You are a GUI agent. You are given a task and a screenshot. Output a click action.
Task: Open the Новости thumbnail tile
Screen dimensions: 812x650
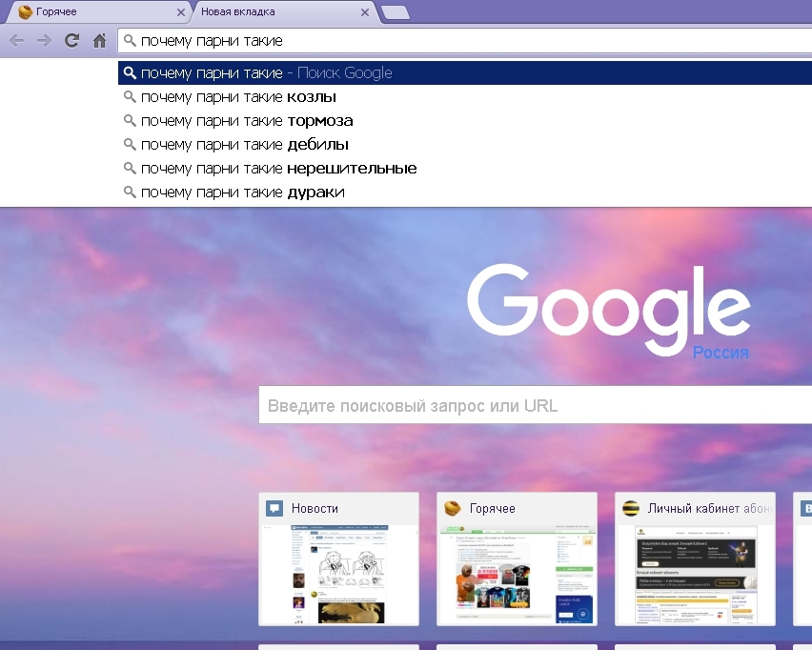(x=338, y=559)
